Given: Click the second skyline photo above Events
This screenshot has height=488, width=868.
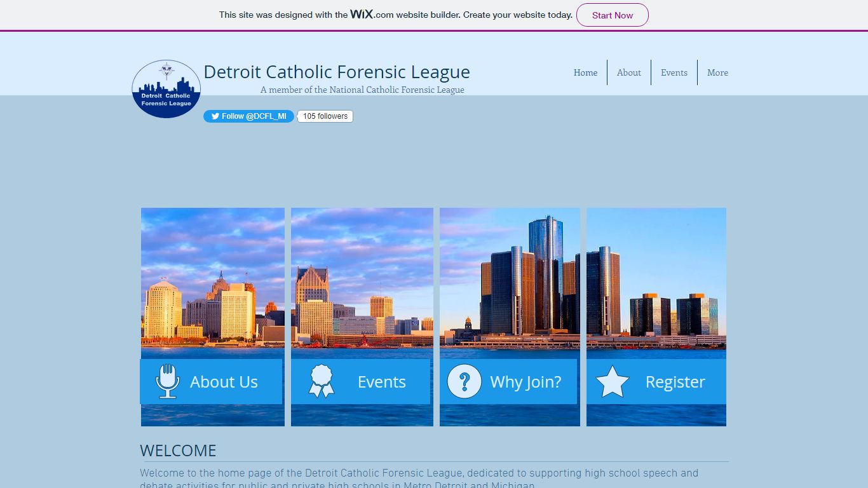Looking at the screenshot, I should click(362, 283).
